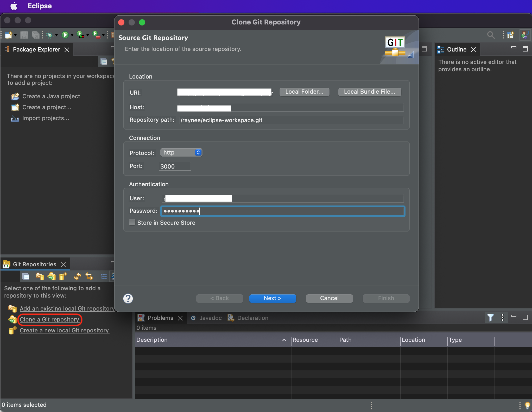The image size is (532, 412).
Task: Click the dialog help question mark
Action: tap(128, 298)
